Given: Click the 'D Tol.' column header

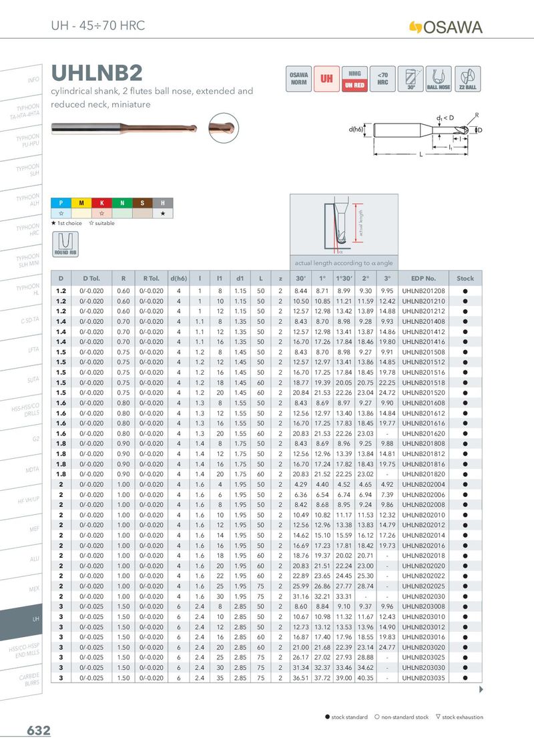Looking at the screenshot, I should click(91, 278).
